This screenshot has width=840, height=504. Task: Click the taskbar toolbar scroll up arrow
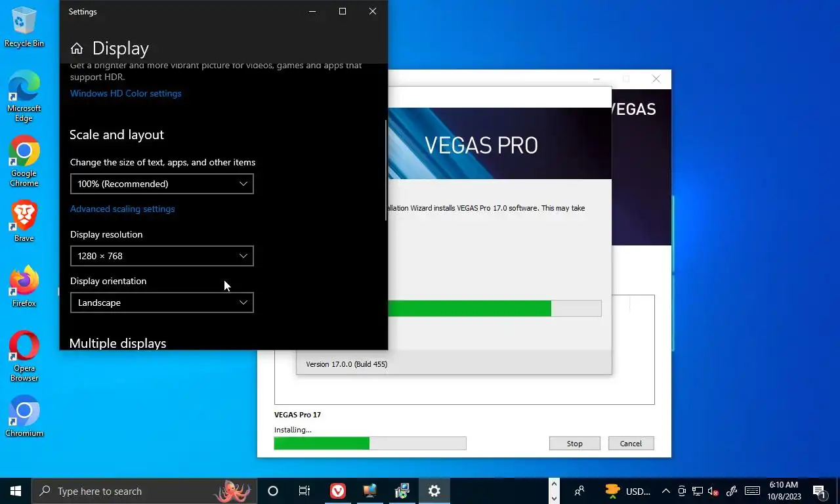coord(554,484)
